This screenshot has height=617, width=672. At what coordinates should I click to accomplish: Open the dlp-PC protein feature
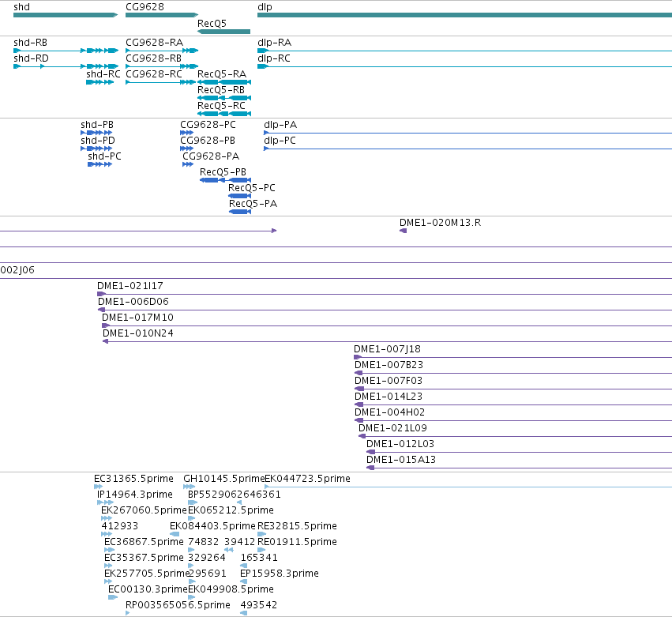click(467, 149)
